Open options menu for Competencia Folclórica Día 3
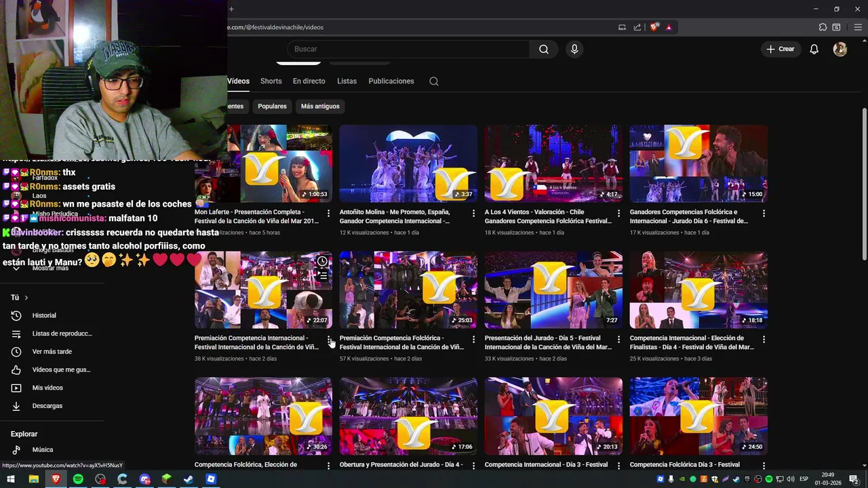 tap(764, 466)
